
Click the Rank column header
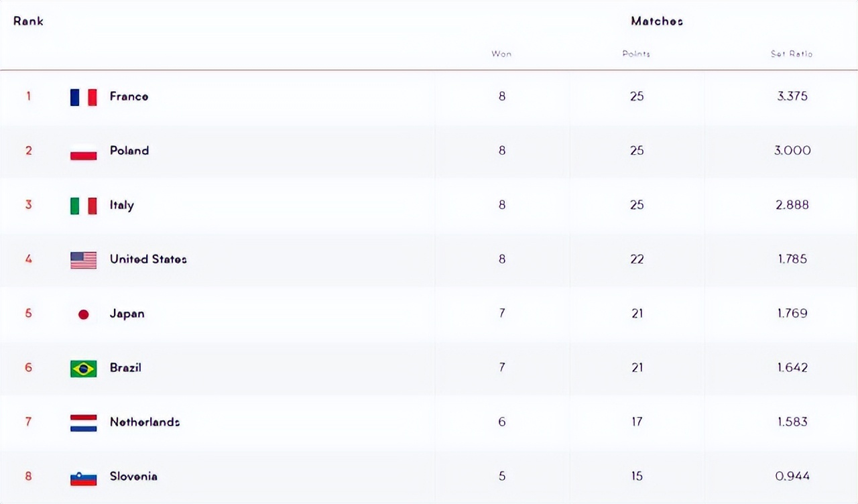28,21
